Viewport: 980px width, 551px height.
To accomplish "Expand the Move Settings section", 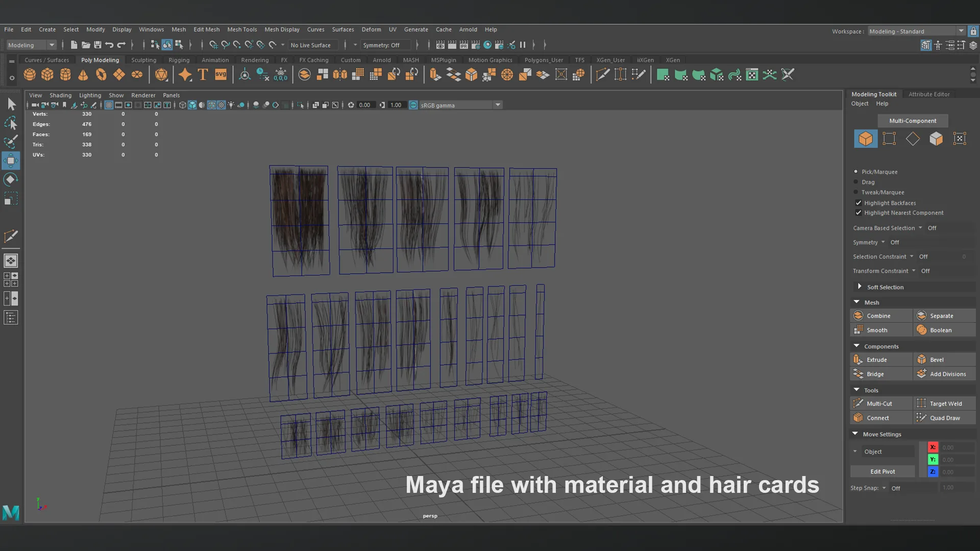I will tap(855, 433).
